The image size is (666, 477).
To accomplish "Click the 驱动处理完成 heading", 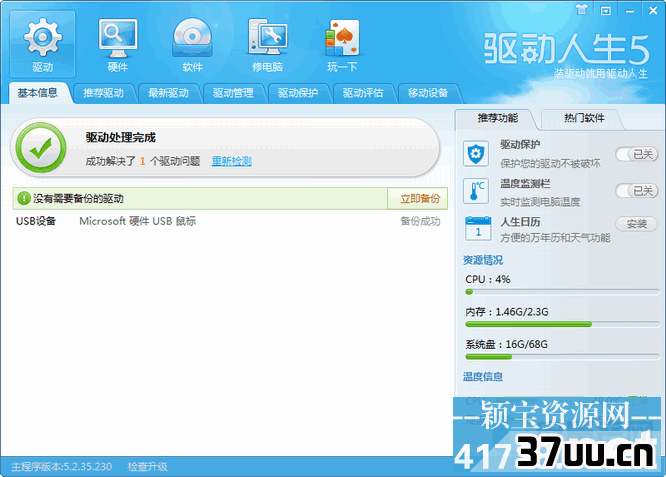I will (121, 138).
